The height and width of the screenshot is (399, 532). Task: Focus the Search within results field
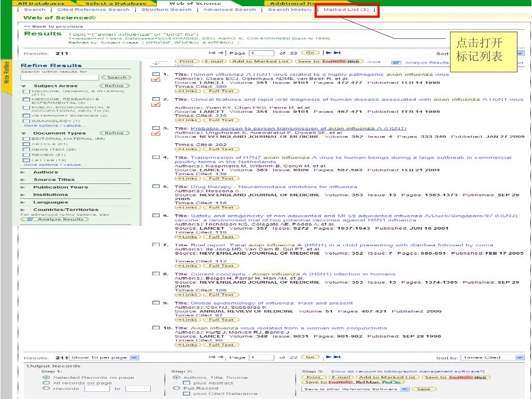click(x=60, y=77)
